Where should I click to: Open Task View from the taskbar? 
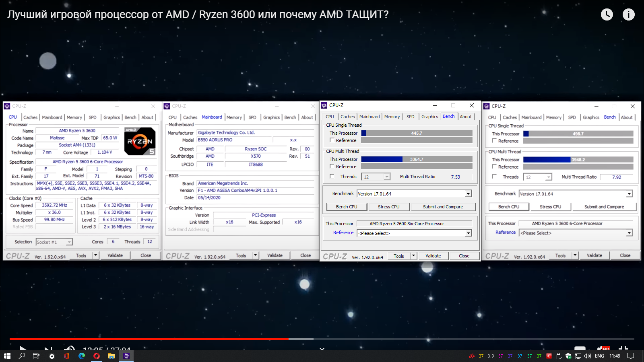[36, 356]
